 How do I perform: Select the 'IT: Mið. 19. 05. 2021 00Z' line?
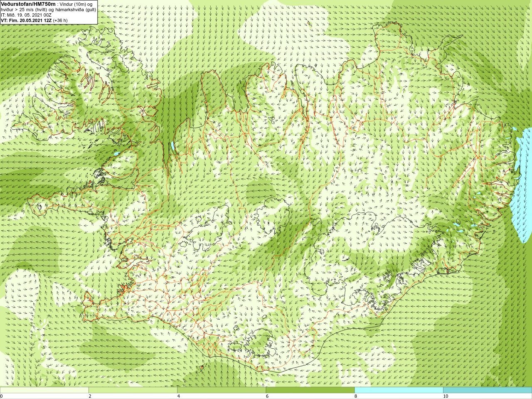[26, 15]
